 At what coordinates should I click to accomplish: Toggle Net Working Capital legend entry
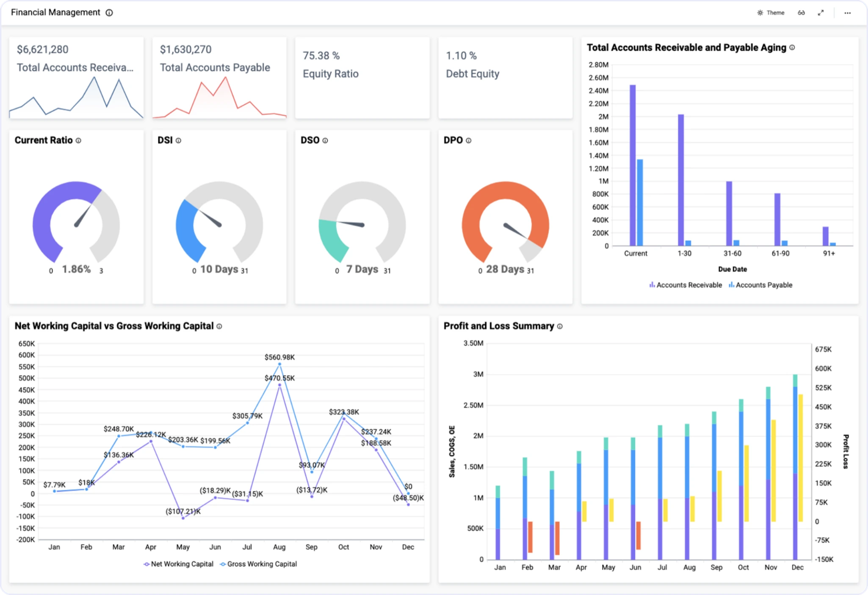point(179,564)
